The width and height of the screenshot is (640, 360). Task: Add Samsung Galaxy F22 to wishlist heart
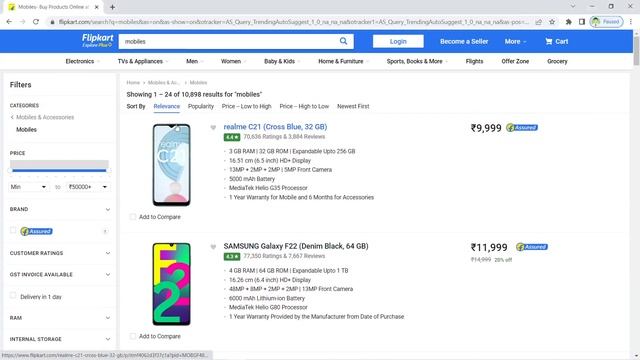213,247
